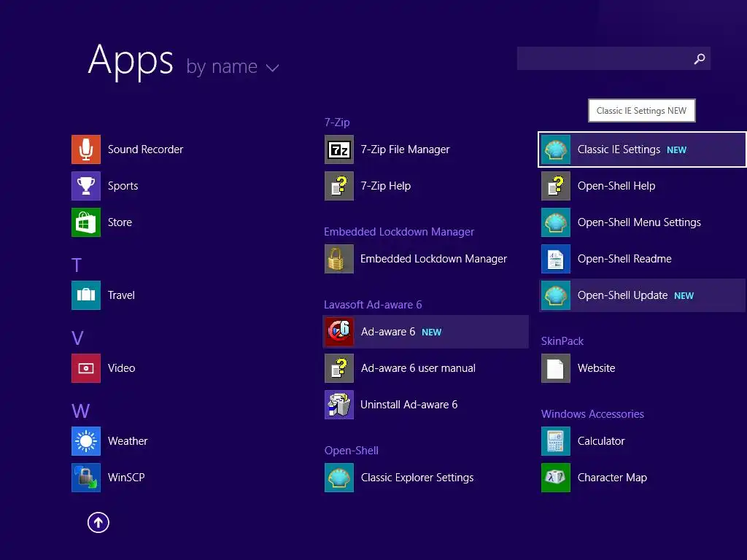Launch Ad-aware 6 from its red icon
The image size is (747, 560).
pyautogui.click(x=338, y=332)
